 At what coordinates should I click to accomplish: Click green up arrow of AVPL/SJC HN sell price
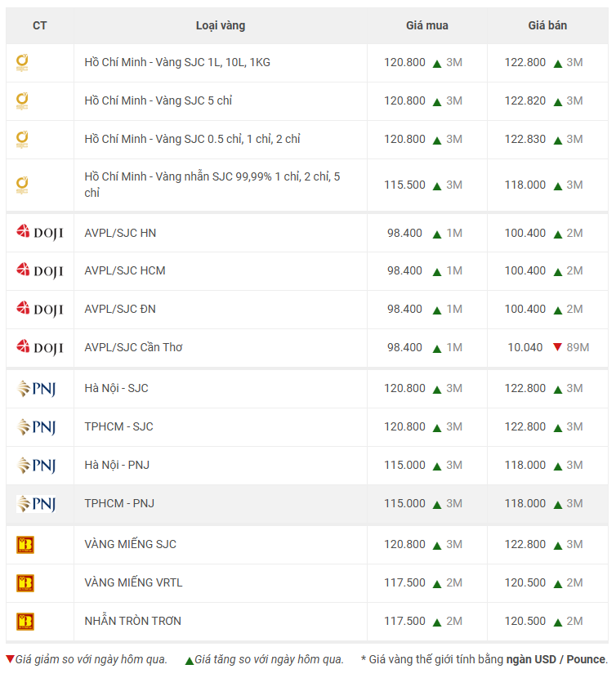558,234
